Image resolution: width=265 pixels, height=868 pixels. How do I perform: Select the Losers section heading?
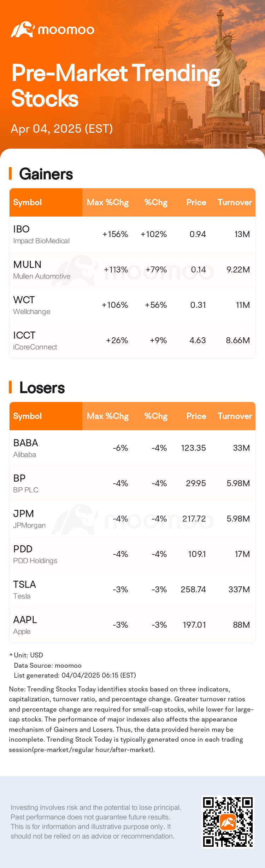point(42,388)
